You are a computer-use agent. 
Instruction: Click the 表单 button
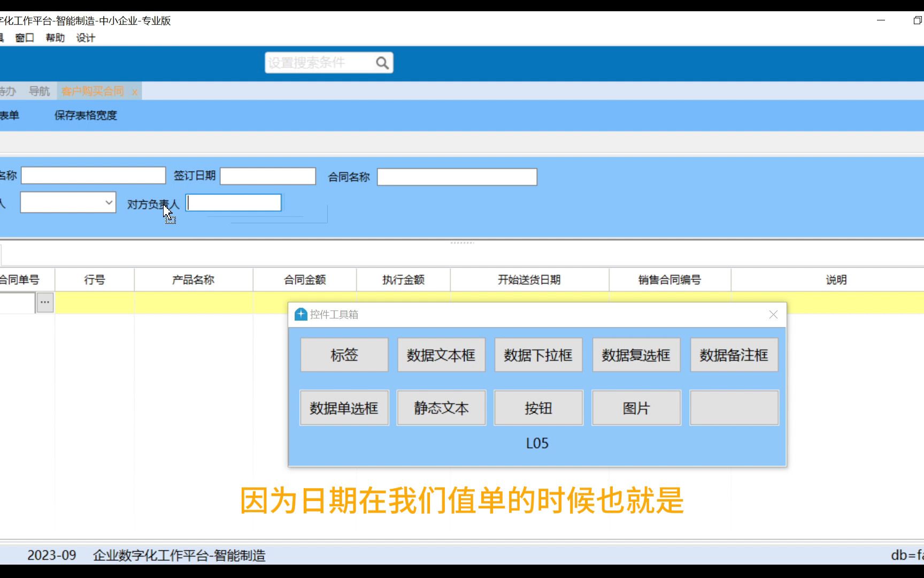(x=11, y=115)
